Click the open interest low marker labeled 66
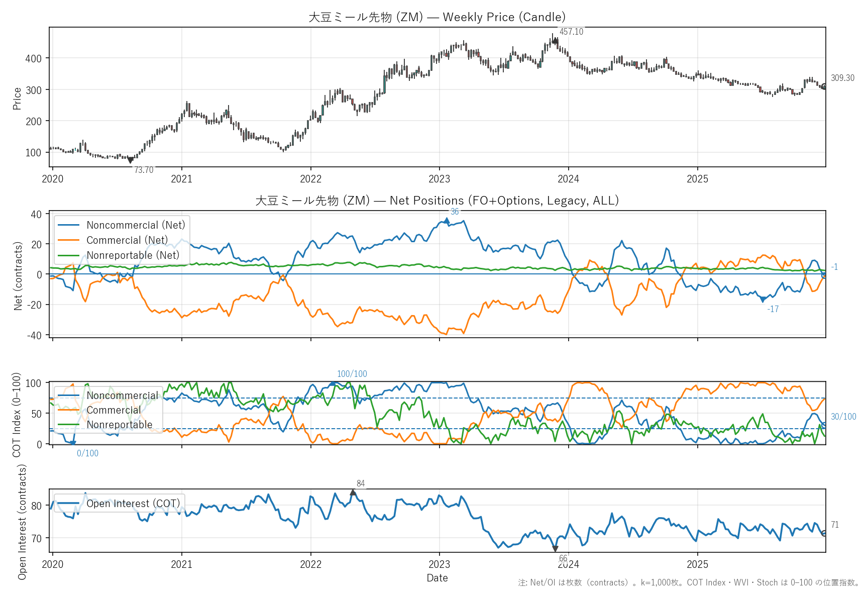 click(x=555, y=549)
